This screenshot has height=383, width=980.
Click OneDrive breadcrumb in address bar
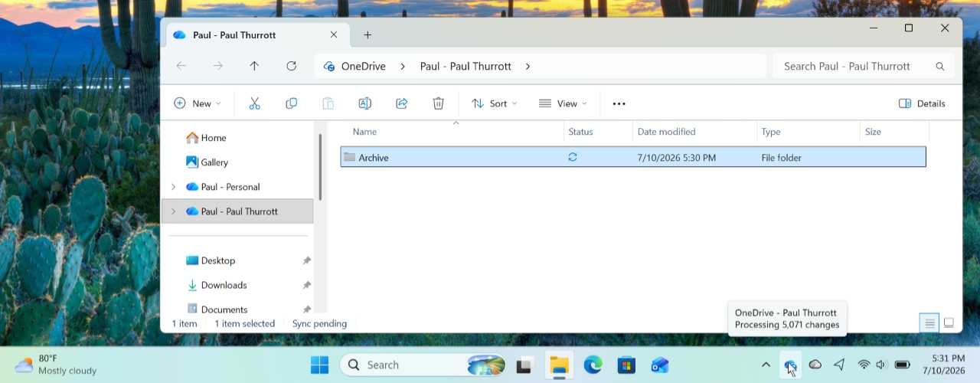click(363, 67)
